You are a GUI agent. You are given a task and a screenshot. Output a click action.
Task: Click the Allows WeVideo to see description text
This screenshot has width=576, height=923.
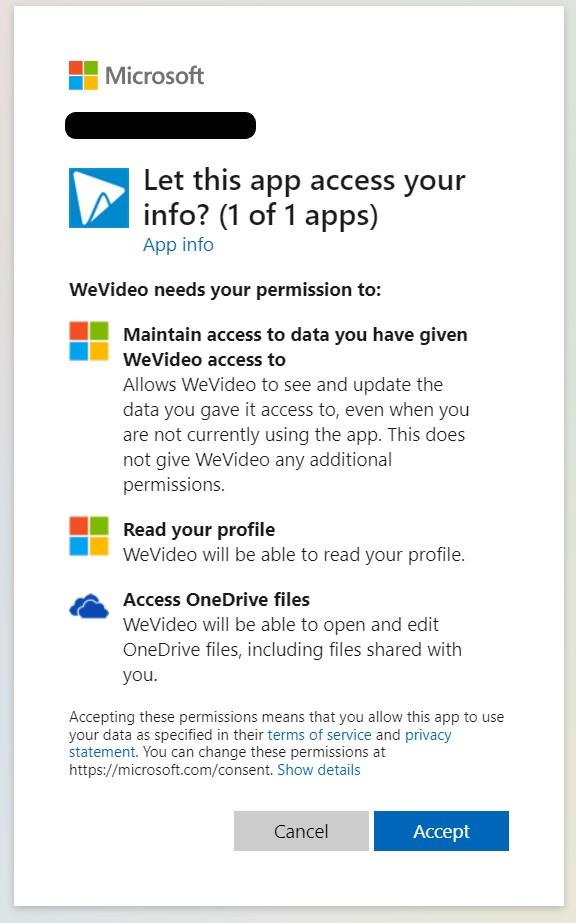coord(296,434)
